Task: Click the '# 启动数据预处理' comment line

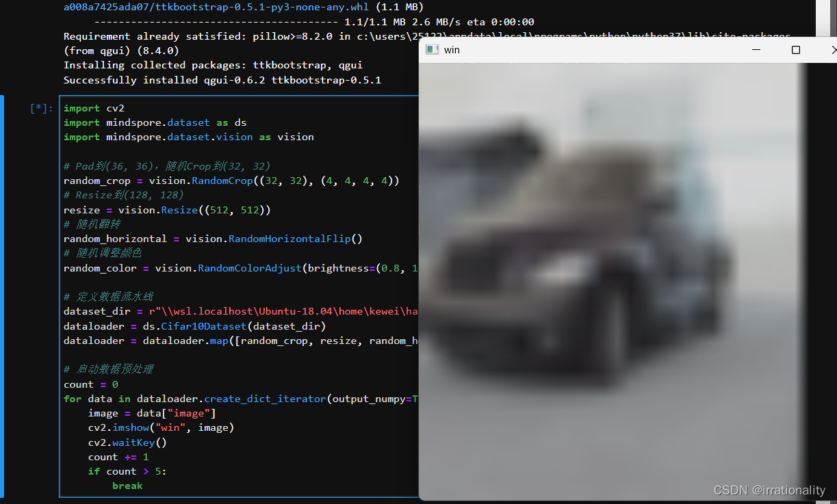Action: pyautogui.click(x=108, y=369)
